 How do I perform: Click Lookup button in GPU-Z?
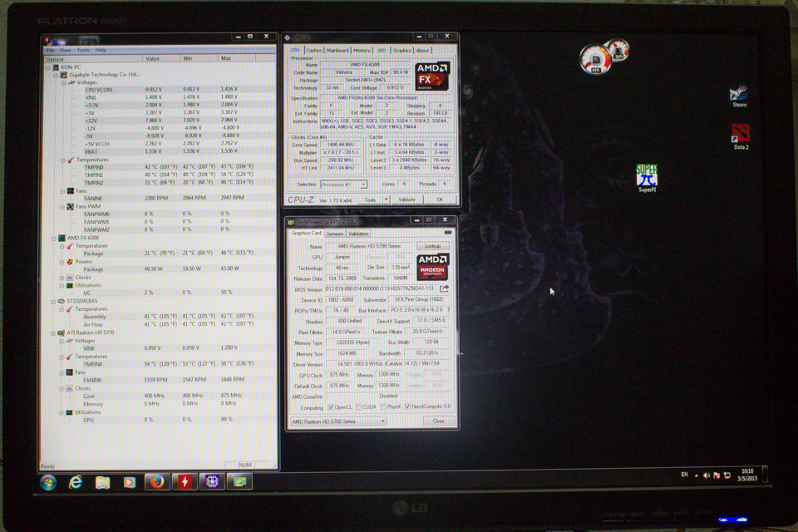click(432, 246)
